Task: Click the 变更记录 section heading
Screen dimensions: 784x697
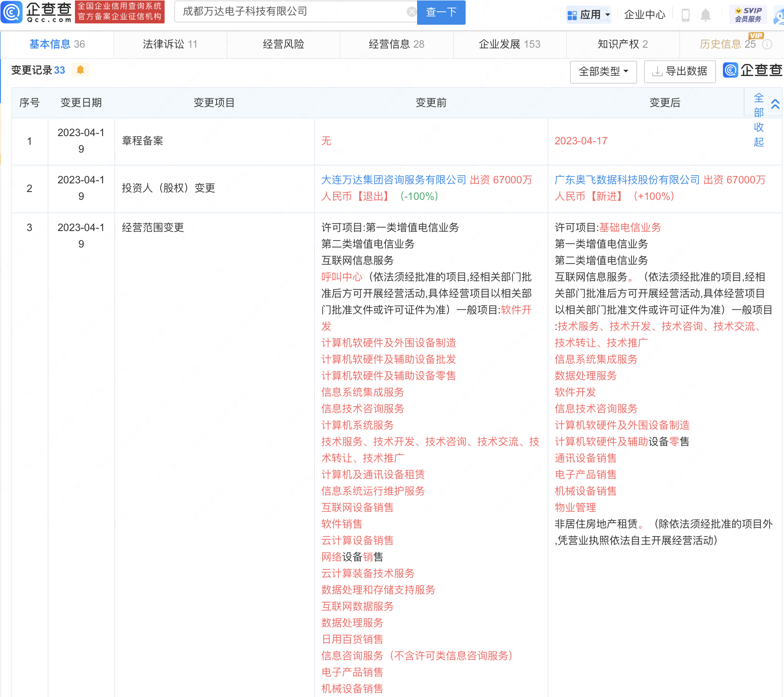Action: 38,70
